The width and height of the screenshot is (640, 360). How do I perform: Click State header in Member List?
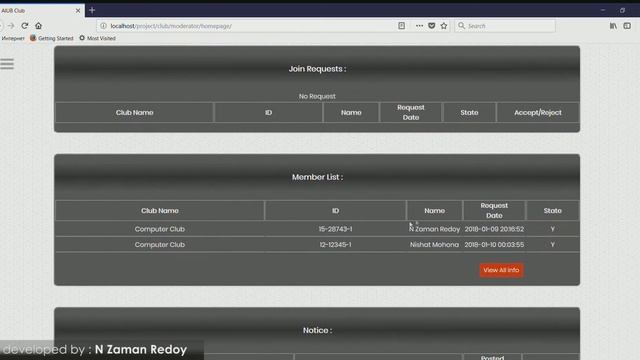(x=552, y=211)
